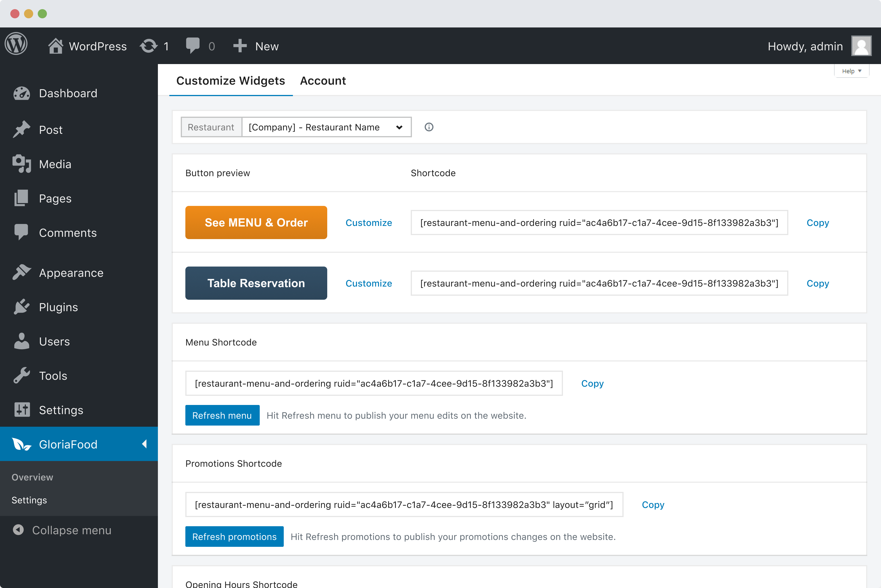Switch to the Account tab
The width and height of the screenshot is (881, 588).
tap(323, 81)
